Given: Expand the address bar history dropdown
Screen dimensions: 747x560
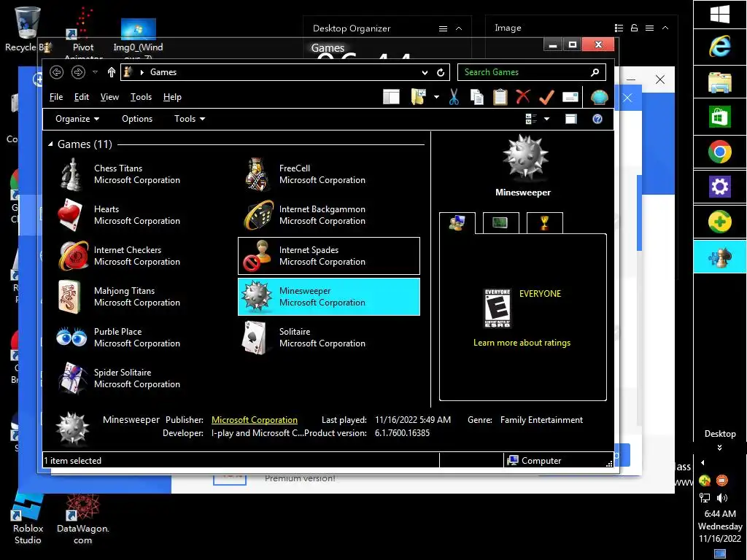Looking at the screenshot, I should click(x=425, y=72).
